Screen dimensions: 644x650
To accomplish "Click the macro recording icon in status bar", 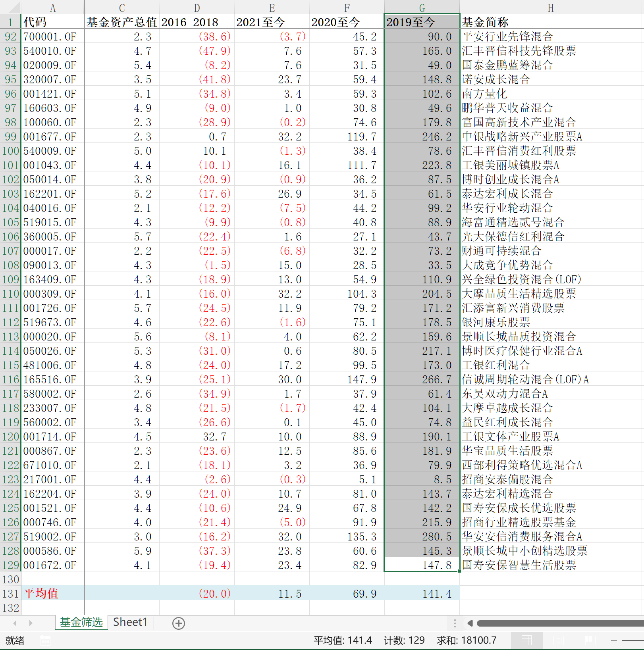I will click(x=45, y=640).
